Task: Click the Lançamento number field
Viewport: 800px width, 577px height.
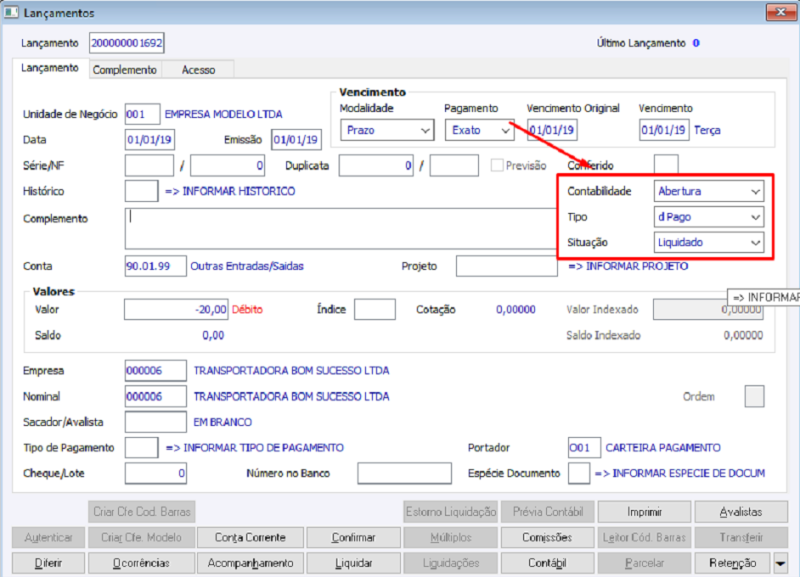Action: pyautogui.click(x=127, y=43)
